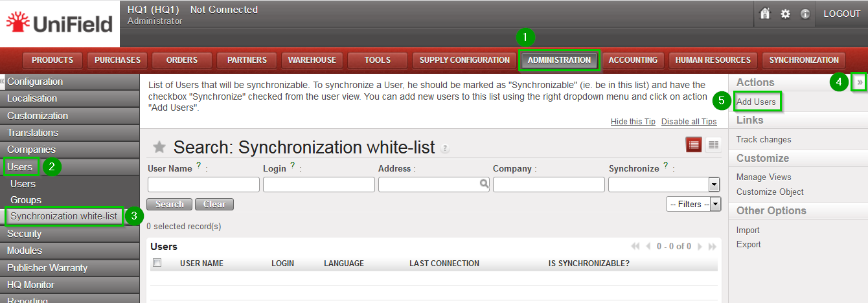The height and width of the screenshot is (303, 868).
Task: Click help icon next to page title
Action: coord(445,148)
